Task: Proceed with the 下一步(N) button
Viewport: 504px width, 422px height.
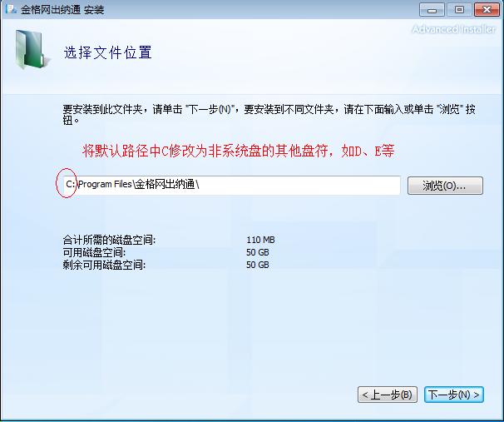Action: coord(453,394)
